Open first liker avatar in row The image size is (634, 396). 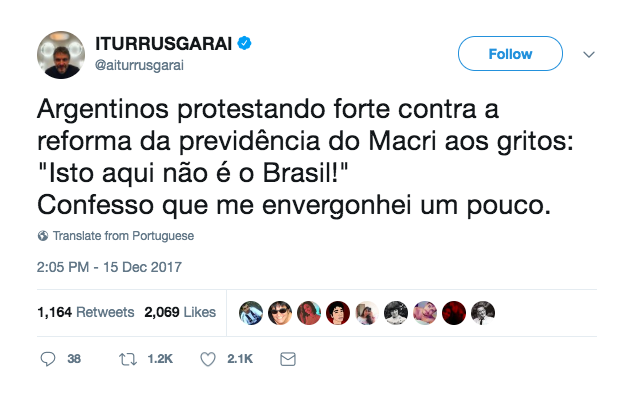(x=251, y=313)
